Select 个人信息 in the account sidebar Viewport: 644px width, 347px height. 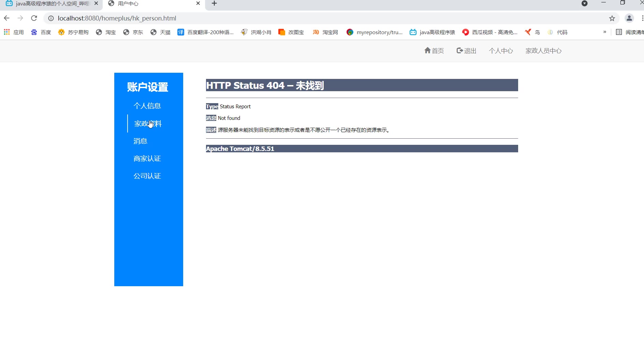click(x=147, y=106)
